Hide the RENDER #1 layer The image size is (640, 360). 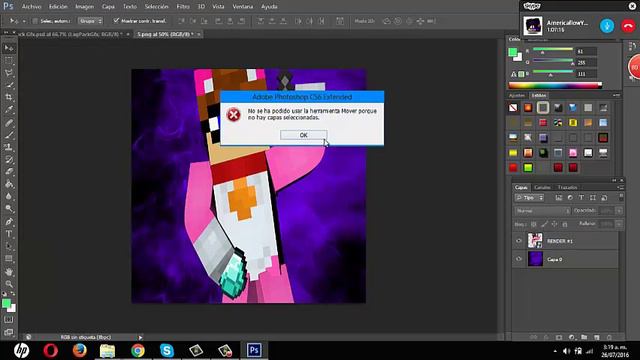pyautogui.click(x=519, y=241)
